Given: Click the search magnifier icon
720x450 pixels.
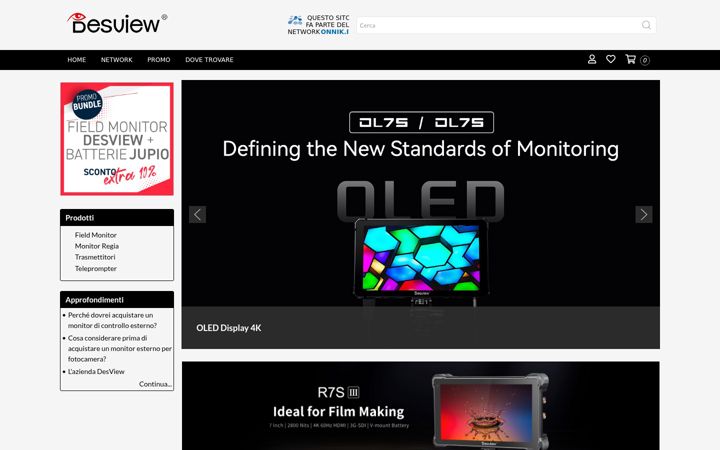Looking at the screenshot, I should [646, 25].
